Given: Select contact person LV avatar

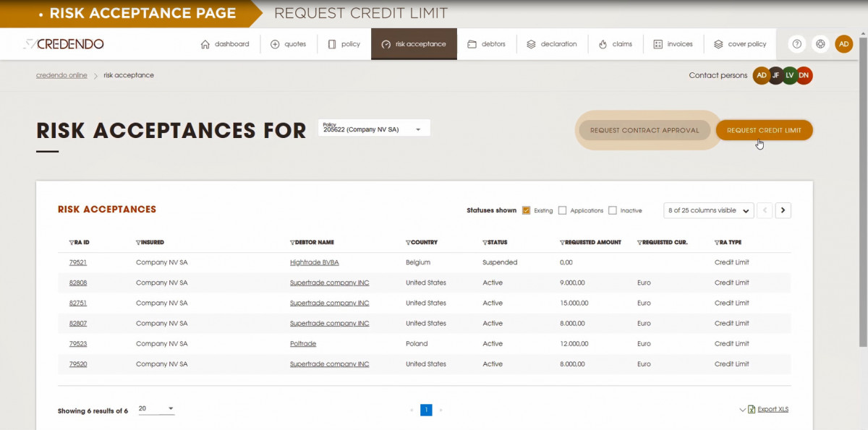Looking at the screenshot, I should pos(790,75).
